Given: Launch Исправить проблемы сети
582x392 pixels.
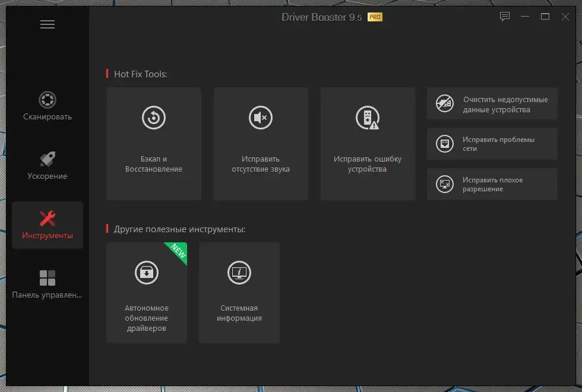Looking at the screenshot, I should [x=492, y=144].
